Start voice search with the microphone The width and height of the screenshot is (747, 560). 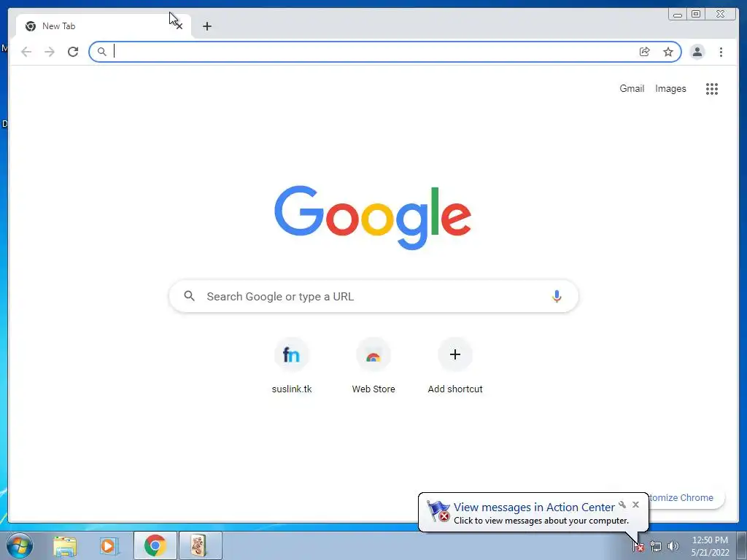click(x=557, y=296)
